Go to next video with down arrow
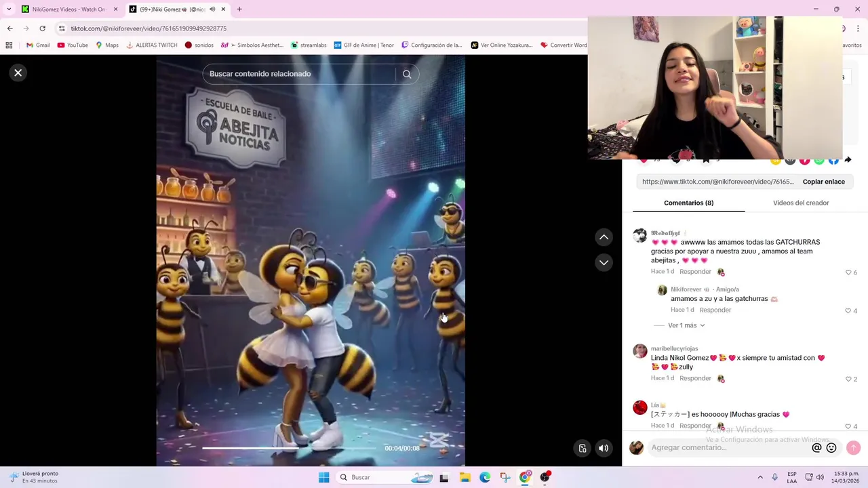868x488 pixels. (604, 262)
